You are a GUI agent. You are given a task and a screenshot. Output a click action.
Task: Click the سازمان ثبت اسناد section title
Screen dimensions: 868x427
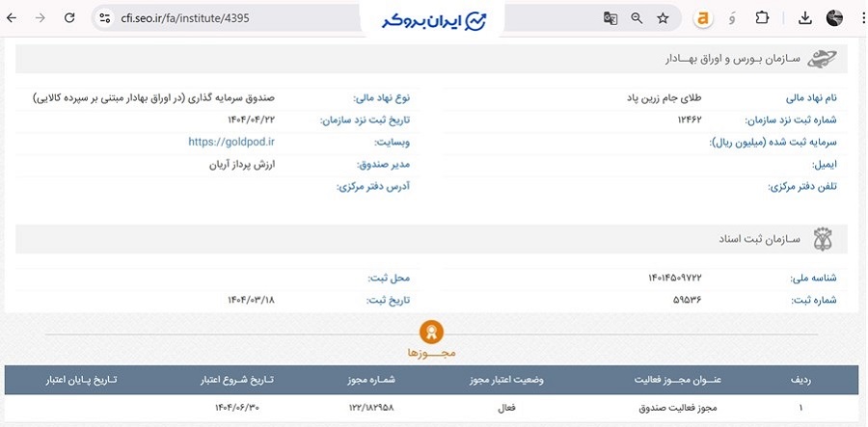[760, 239]
